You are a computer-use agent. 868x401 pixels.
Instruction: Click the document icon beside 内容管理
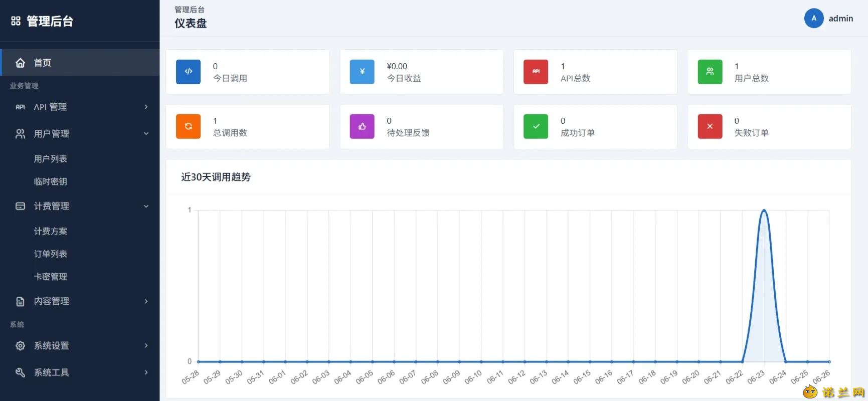(x=20, y=301)
